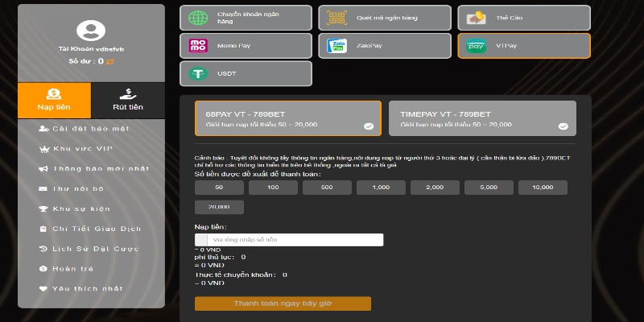Image resolution: width=644 pixels, height=322 pixels.
Task: Switch to the Rút tiền tab
Action: pos(128,101)
